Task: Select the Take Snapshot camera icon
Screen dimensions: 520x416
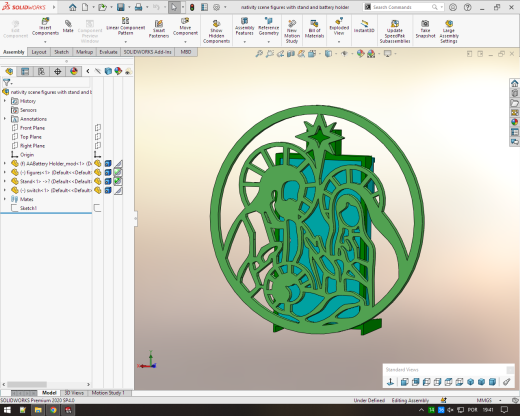Action: coord(425,23)
